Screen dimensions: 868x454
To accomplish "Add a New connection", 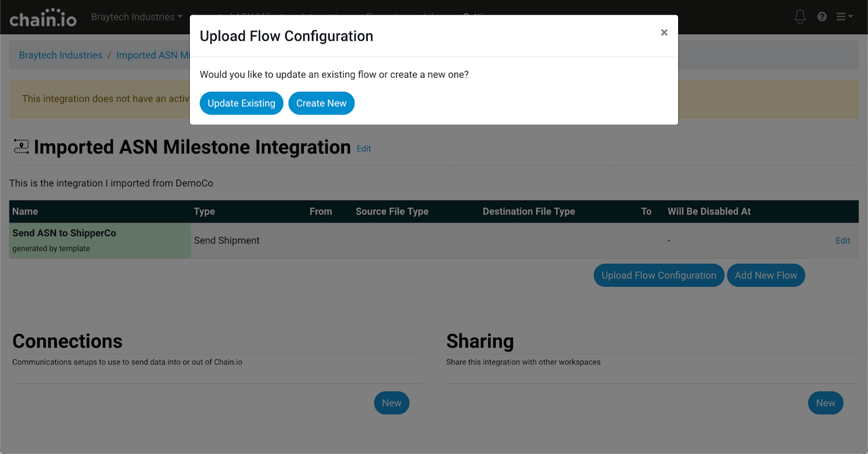I will [392, 403].
